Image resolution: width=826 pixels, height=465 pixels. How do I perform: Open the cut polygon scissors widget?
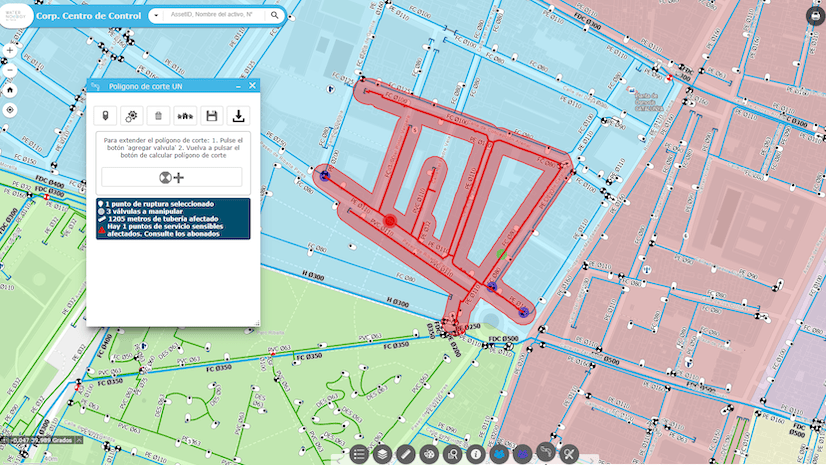569,454
